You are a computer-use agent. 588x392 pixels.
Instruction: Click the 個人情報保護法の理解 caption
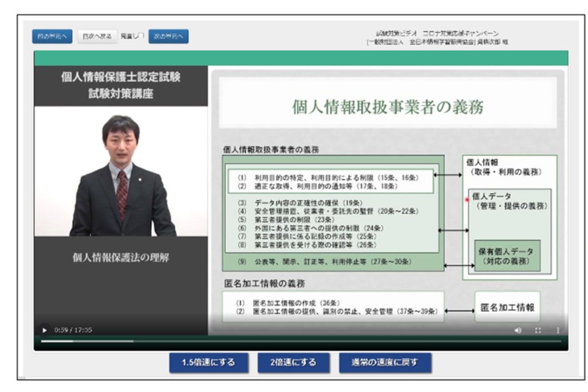pos(121,257)
